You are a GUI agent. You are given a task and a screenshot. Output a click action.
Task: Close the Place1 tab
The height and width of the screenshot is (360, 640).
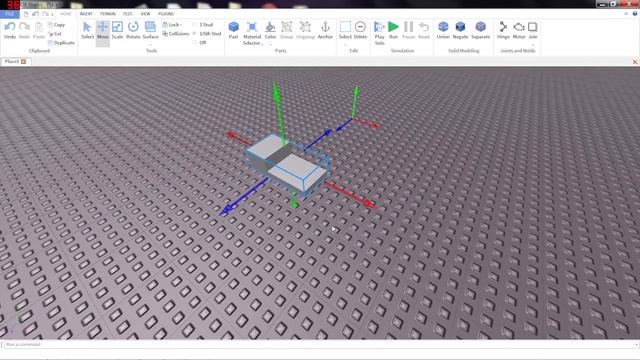pos(24,62)
